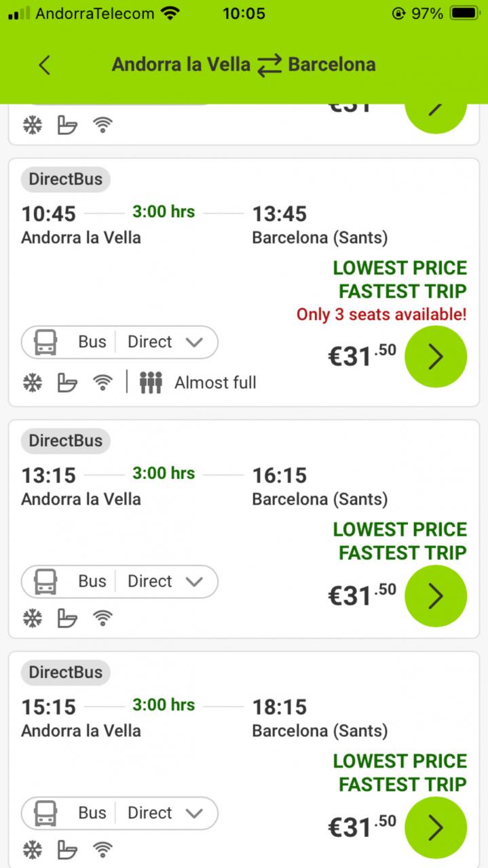Tap the air conditioning snowflake on 10:45 trip
The image size is (488, 868).
(x=32, y=383)
